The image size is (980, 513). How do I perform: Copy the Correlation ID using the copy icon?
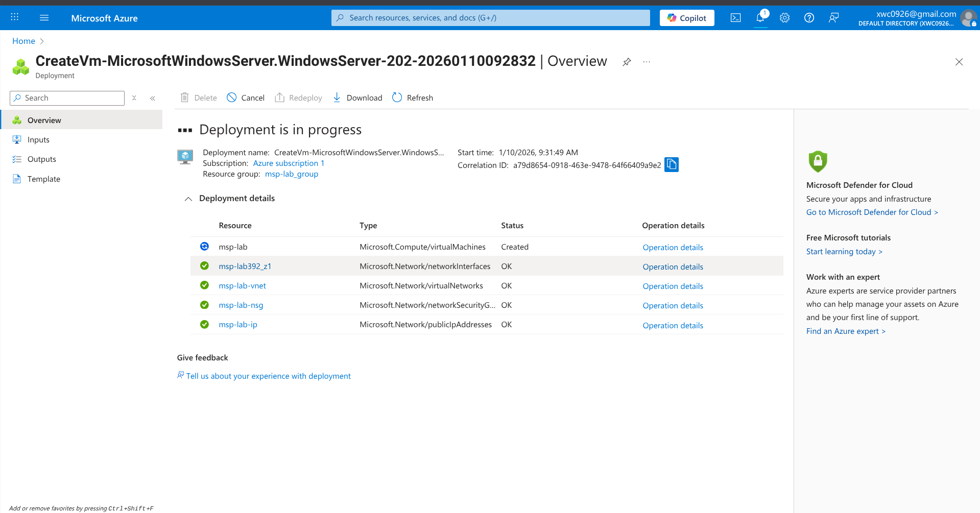(x=671, y=164)
